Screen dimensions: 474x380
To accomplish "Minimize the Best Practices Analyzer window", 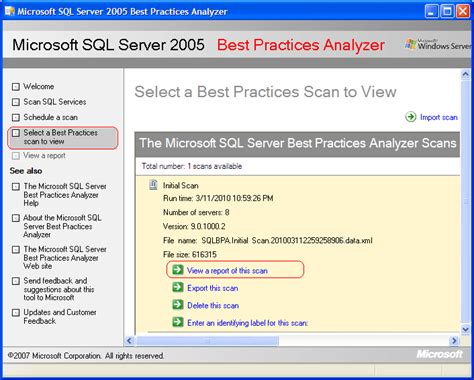I will tap(431, 11).
